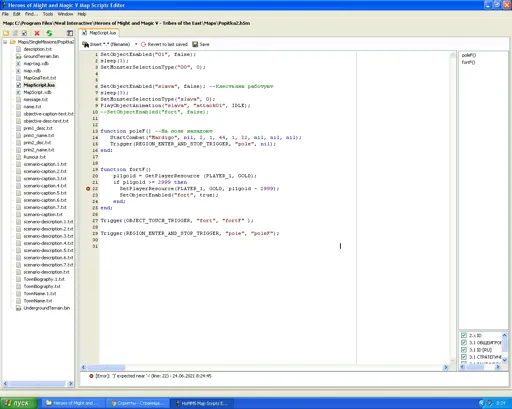Viewport: 512px width, 409px height.
Task: Click the Revert to last saved icon
Action: [x=143, y=44]
